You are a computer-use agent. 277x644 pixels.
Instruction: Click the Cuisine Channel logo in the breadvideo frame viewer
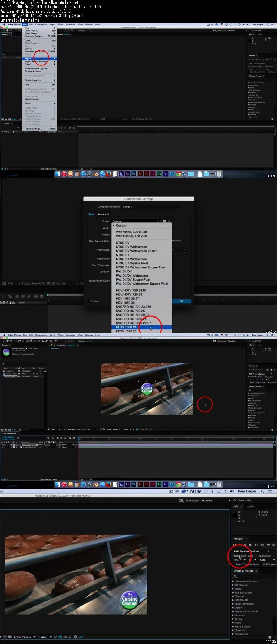click(x=147, y=389)
